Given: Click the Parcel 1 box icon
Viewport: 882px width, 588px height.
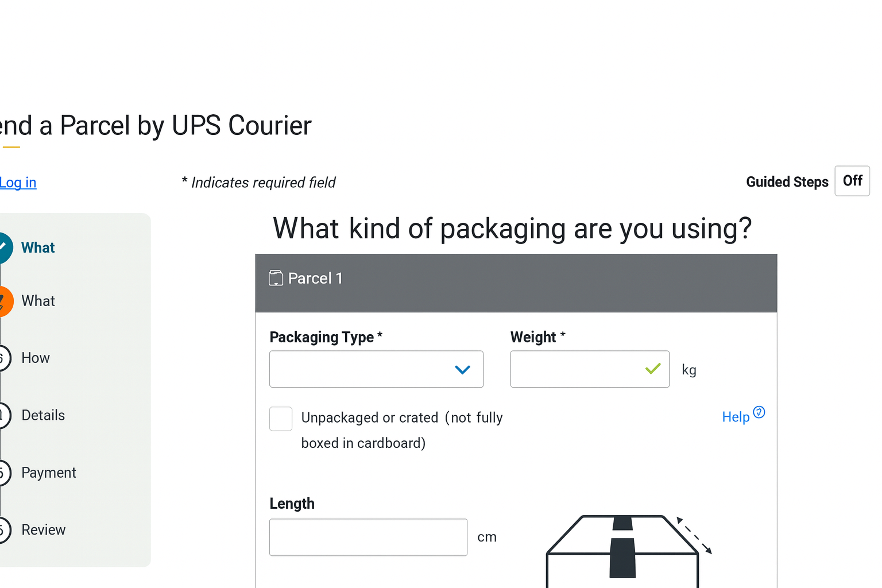Looking at the screenshot, I should 276,277.
